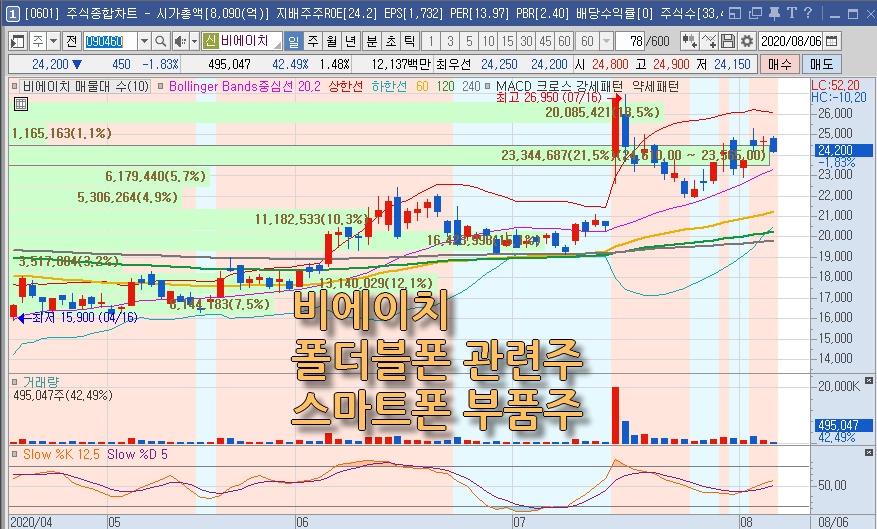Expand the stock code history dropdown
The height and width of the screenshot is (529, 877).
144,41
